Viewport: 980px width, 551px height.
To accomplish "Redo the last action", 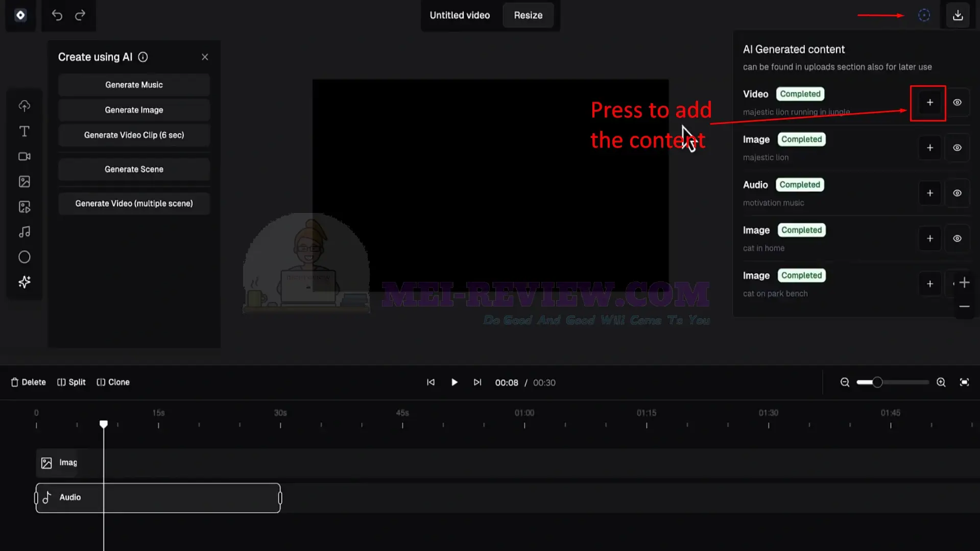I will click(x=80, y=15).
